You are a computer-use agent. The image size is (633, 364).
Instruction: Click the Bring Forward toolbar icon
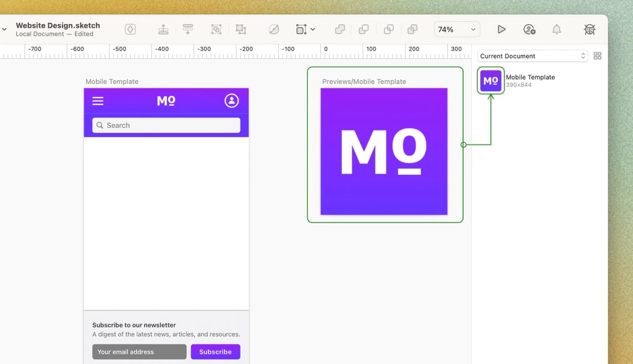pos(163,30)
